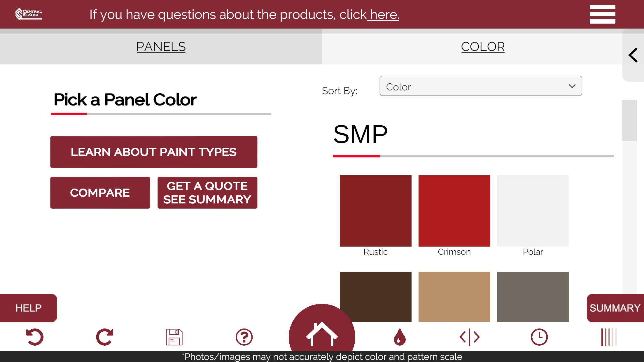
Task: Switch to the COLOR tab
Action: pyautogui.click(x=483, y=47)
